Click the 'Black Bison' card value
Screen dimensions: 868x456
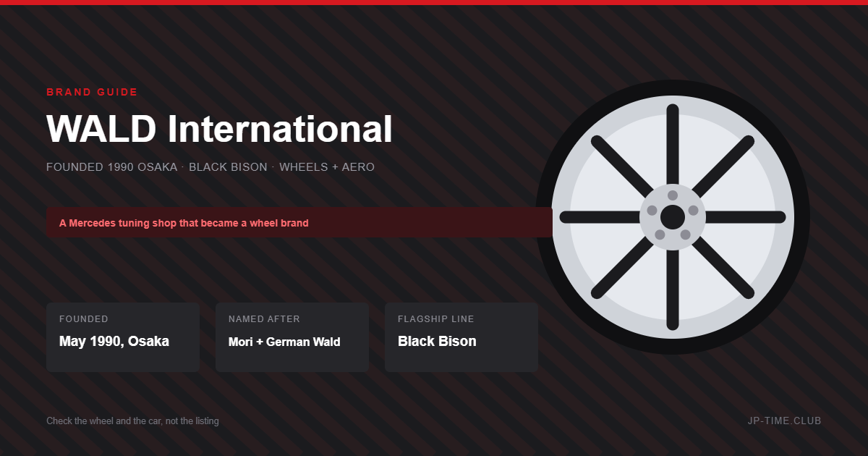437,342
